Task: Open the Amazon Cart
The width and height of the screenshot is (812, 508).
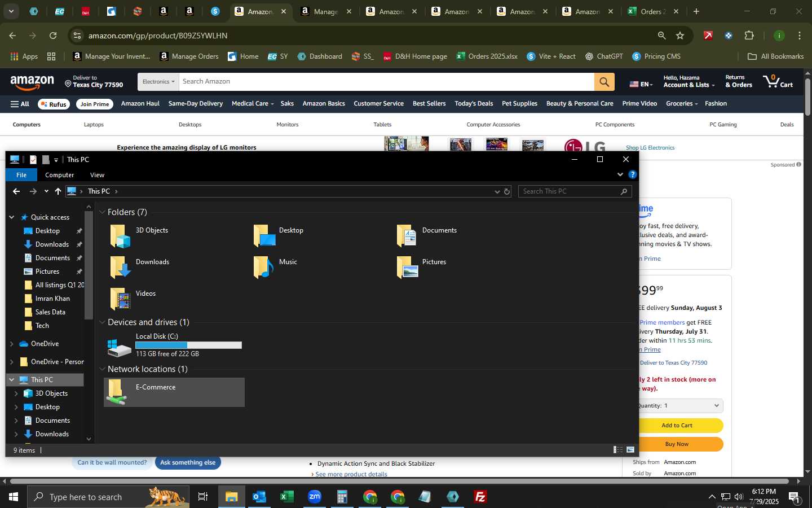Action: coord(778,81)
